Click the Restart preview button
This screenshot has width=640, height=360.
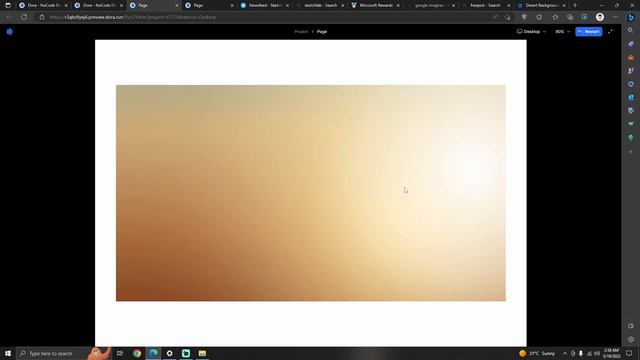[589, 31]
